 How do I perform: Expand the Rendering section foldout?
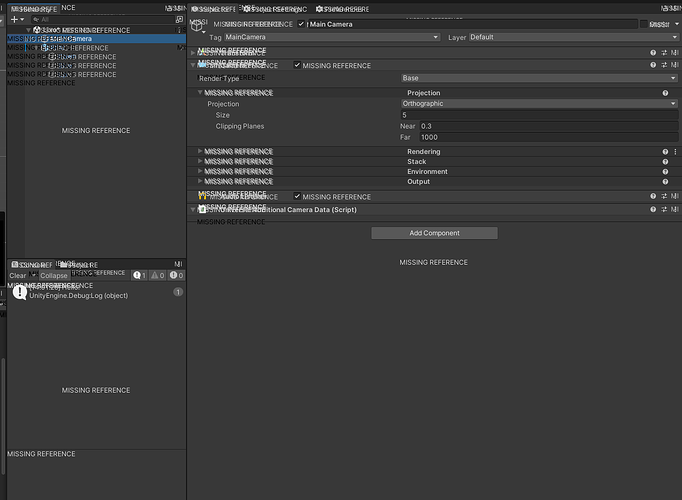click(200, 151)
